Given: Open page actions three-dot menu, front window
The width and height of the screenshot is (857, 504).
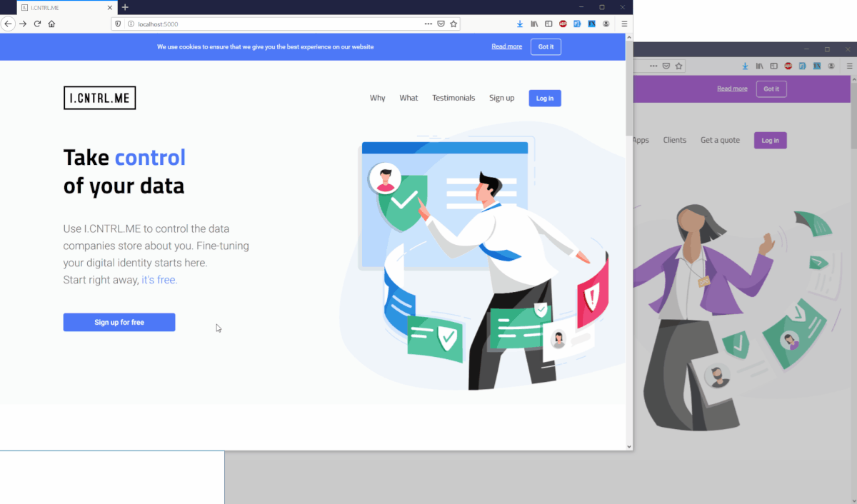Looking at the screenshot, I should [x=428, y=24].
